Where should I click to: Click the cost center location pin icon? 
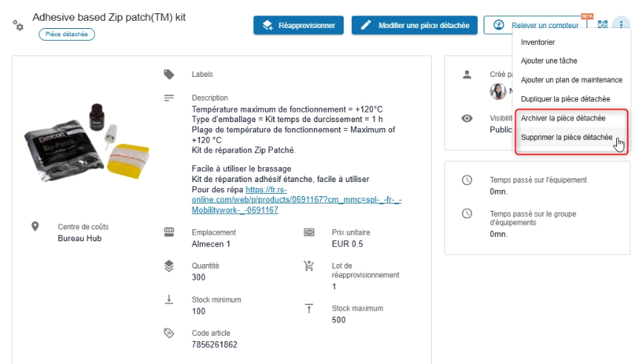[x=35, y=226]
